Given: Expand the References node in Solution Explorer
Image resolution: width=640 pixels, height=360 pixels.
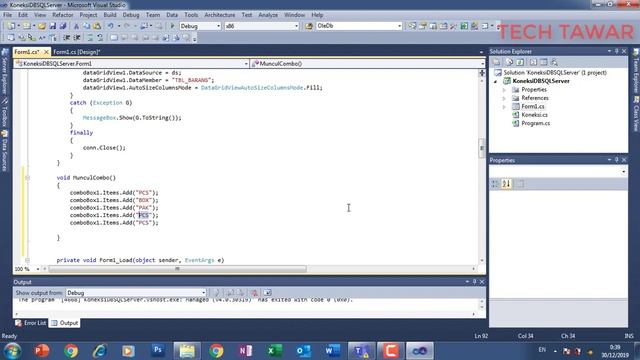Looking at the screenshot, I should point(504,98).
